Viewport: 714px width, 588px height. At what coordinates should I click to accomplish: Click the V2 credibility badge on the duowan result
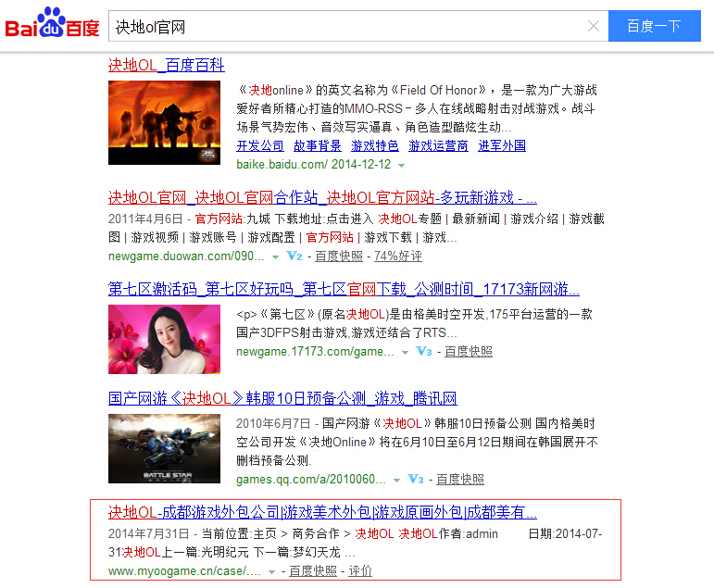(x=295, y=256)
